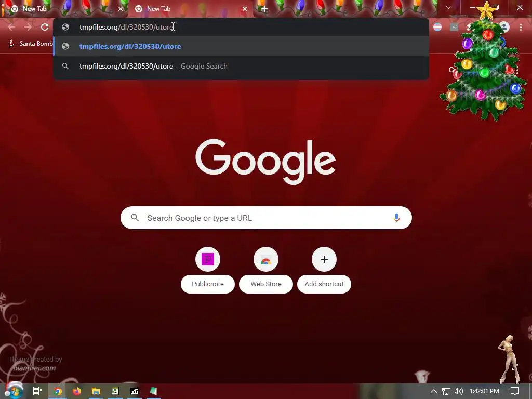The width and height of the screenshot is (532, 399).
Task: Open the notification center icon
Action: click(x=515, y=391)
